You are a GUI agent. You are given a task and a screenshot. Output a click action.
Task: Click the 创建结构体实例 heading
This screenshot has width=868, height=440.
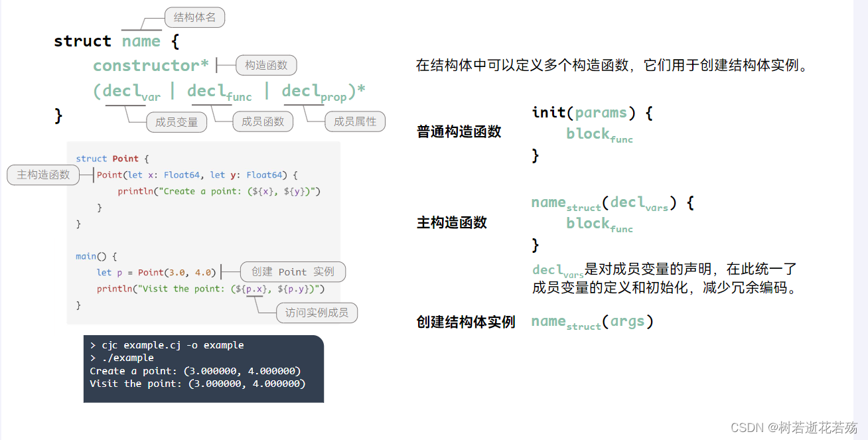point(466,322)
